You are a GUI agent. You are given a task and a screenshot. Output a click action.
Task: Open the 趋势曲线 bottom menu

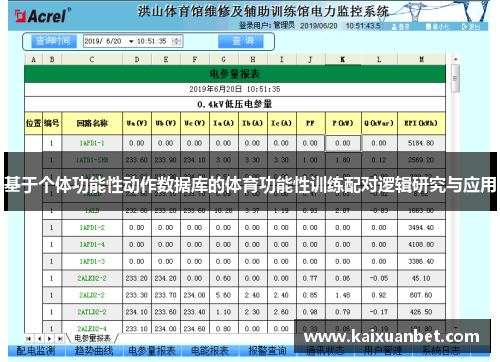coord(94,351)
